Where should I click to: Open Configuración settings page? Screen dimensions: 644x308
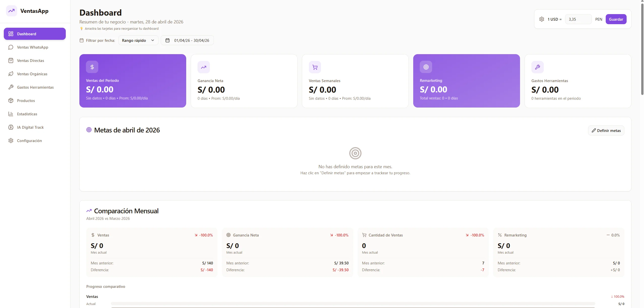pos(35,141)
